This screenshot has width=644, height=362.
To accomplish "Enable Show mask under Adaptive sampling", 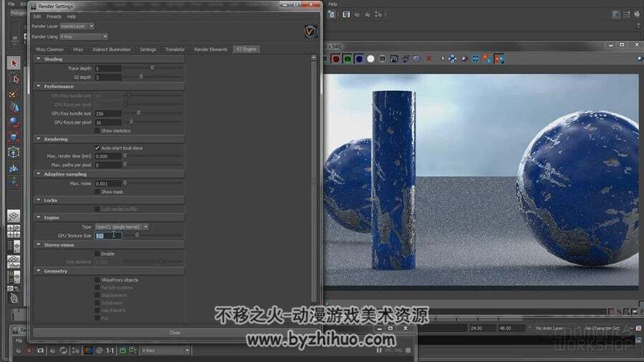I will [x=97, y=192].
